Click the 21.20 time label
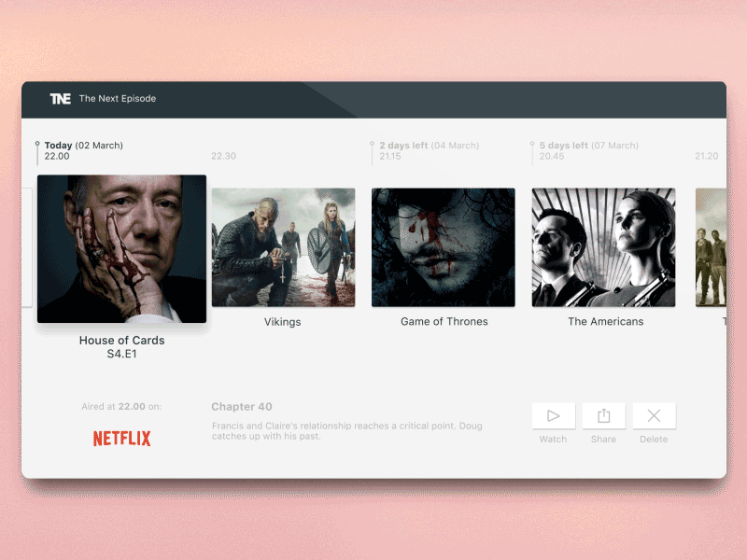 tap(707, 156)
